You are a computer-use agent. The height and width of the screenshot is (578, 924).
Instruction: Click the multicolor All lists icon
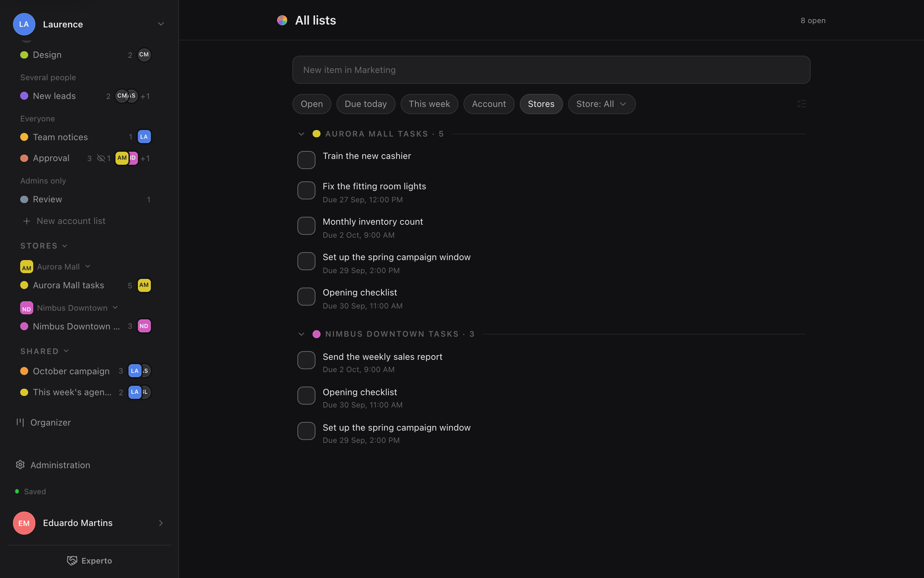click(x=282, y=20)
